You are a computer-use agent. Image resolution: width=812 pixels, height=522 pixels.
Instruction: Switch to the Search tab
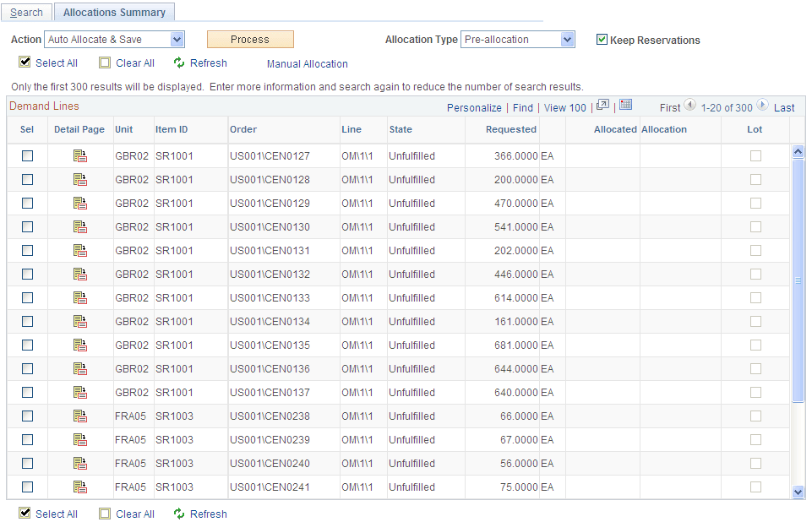pyautogui.click(x=26, y=12)
